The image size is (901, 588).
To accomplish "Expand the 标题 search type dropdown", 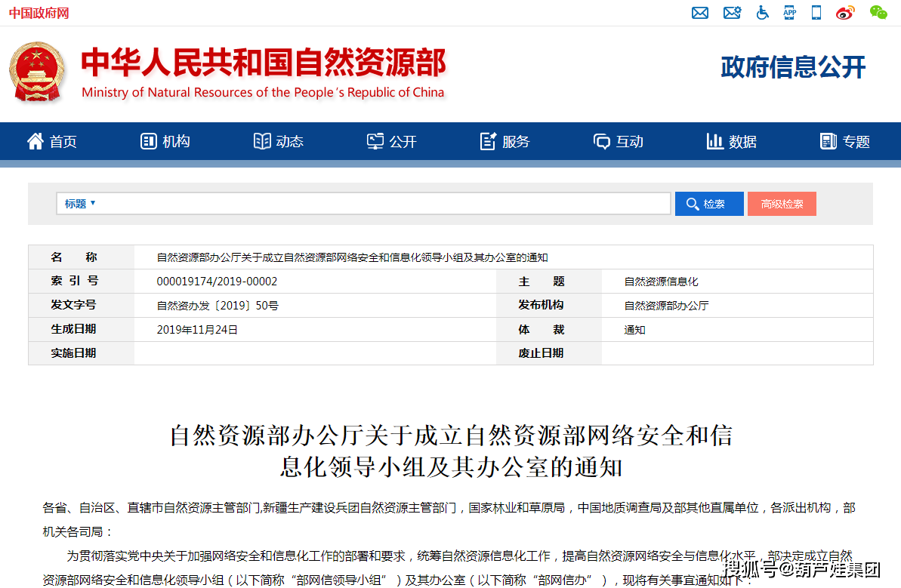I will pyautogui.click(x=80, y=204).
